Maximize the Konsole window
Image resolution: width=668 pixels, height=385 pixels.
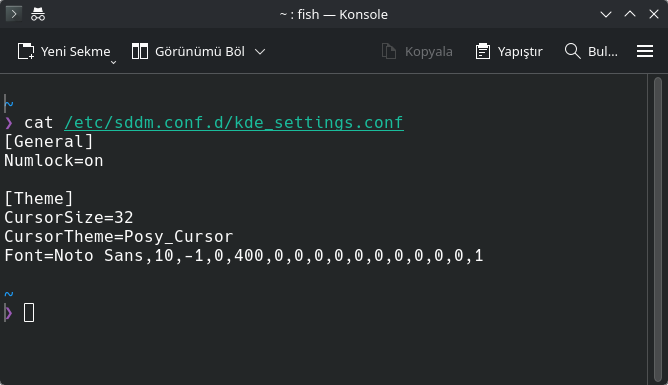(x=630, y=14)
